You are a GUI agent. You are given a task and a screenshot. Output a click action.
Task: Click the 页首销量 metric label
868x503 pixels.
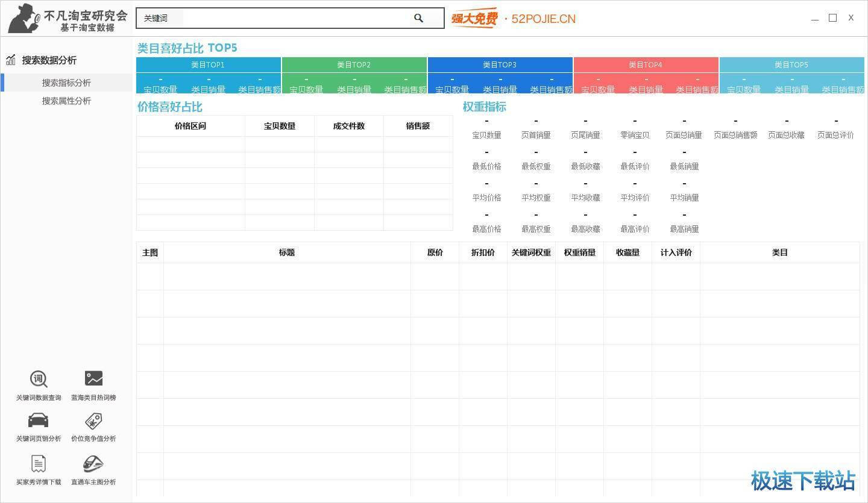(x=536, y=135)
